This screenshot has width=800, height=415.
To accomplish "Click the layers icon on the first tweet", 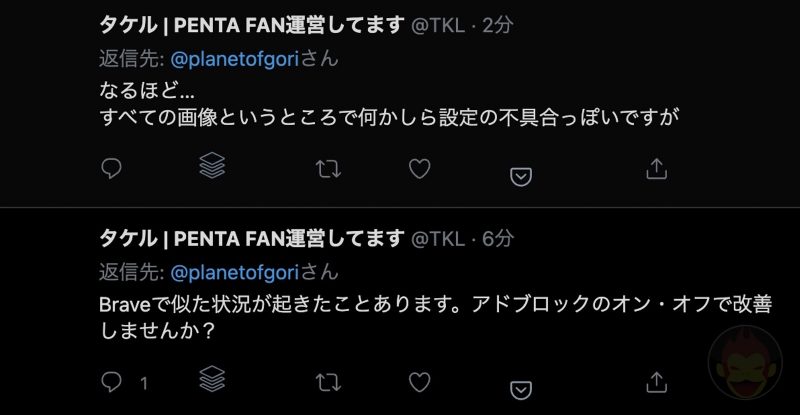I will [x=211, y=166].
